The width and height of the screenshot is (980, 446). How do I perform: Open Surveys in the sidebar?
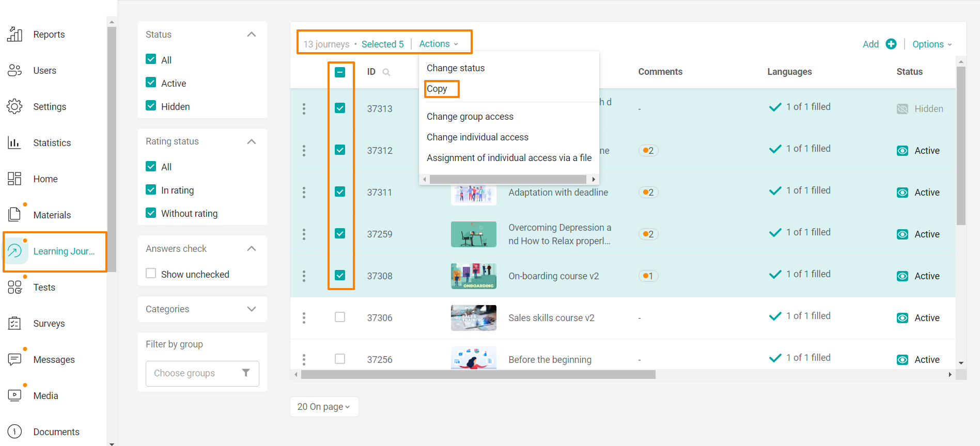49,324
